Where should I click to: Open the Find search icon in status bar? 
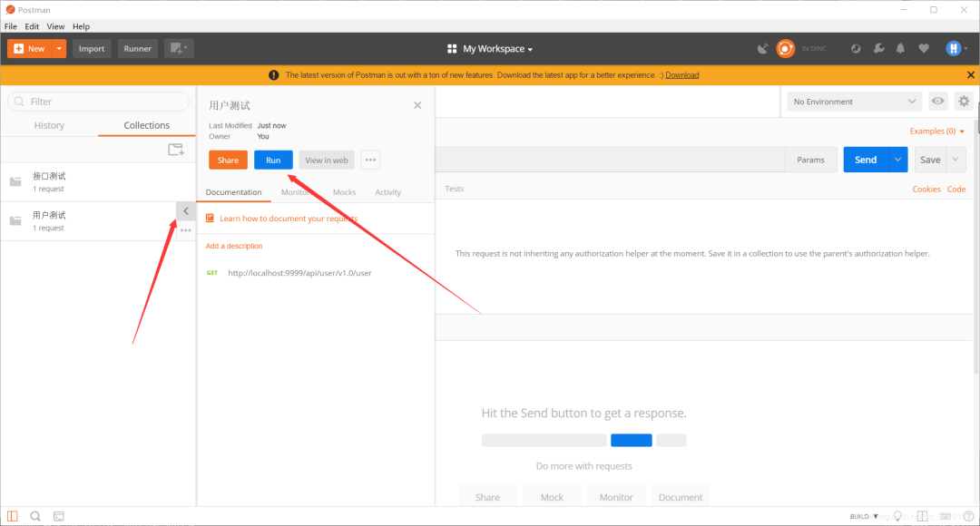click(x=35, y=516)
